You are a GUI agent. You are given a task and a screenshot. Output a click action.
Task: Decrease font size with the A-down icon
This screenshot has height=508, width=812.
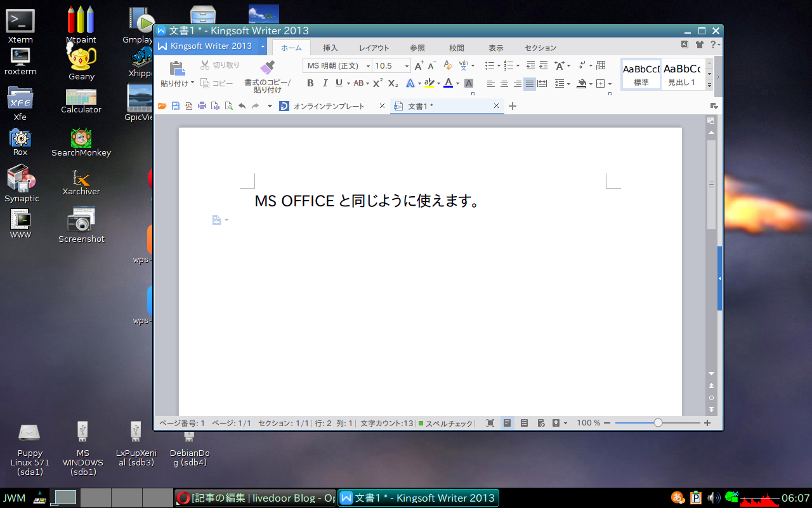(432, 65)
